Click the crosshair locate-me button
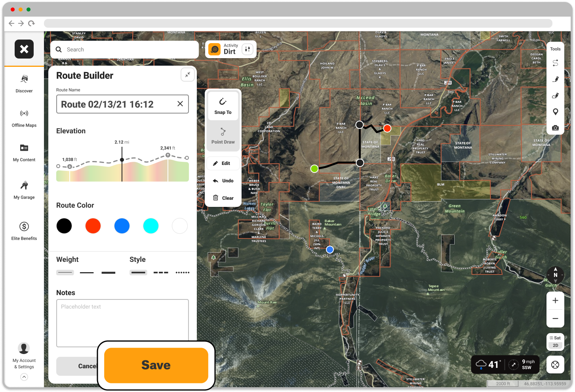The image size is (575, 392). 555,365
